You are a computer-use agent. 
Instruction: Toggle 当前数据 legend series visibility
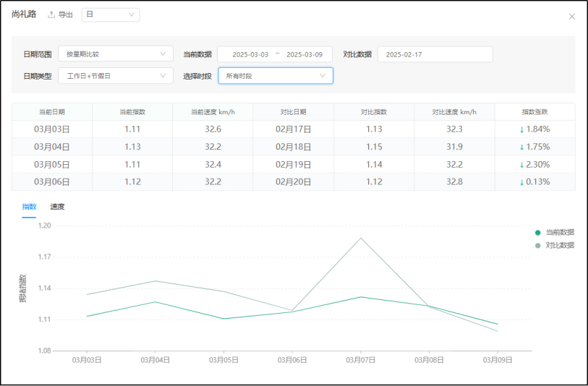(555, 232)
